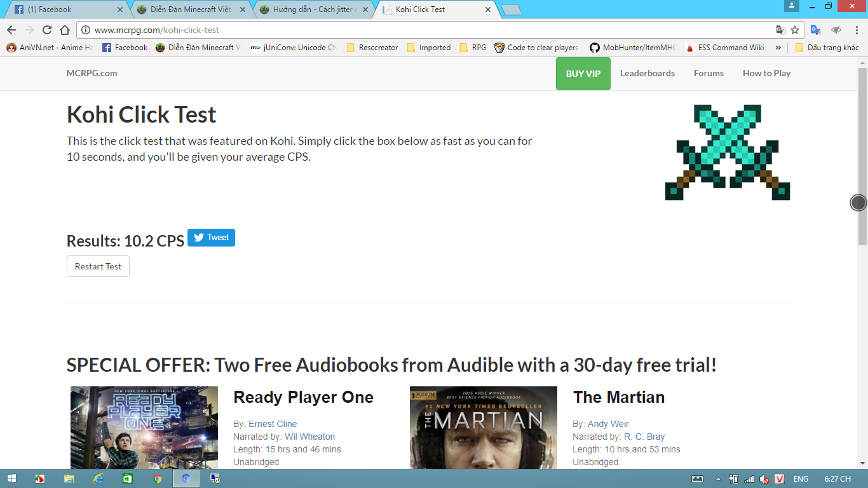868x488 pixels.
Task: Open narrator Wil Wheaton link
Action: pyautogui.click(x=309, y=437)
